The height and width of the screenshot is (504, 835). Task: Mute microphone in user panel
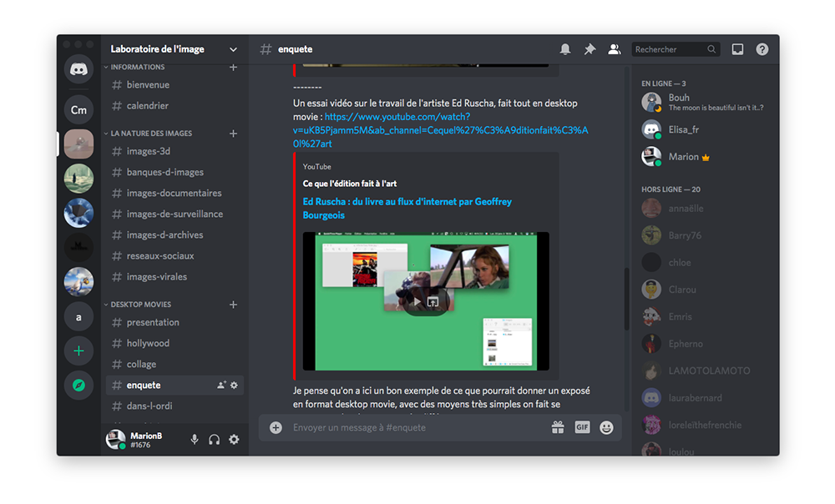pos(195,440)
